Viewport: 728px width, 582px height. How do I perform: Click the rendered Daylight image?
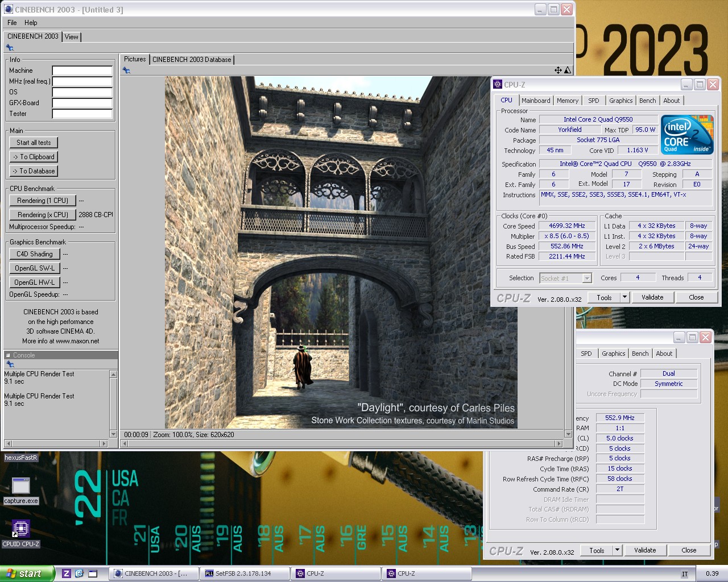click(341, 252)
